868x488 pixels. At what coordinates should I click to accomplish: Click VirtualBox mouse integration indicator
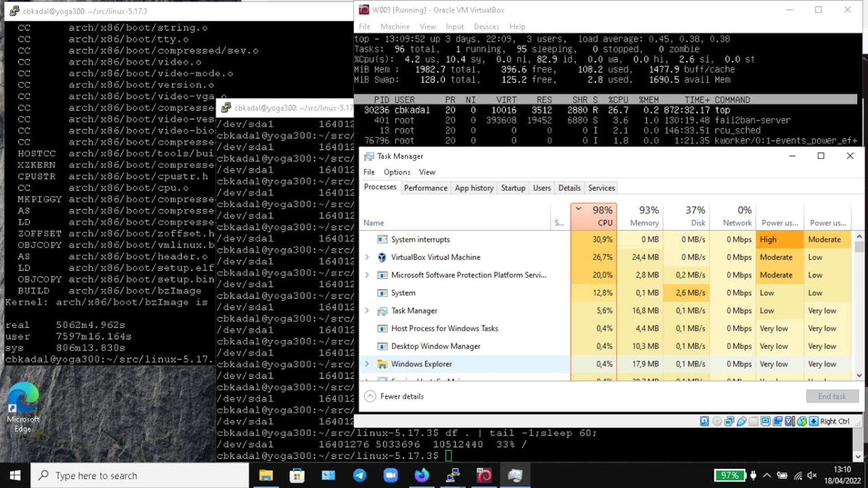click(x=802, y=421)
